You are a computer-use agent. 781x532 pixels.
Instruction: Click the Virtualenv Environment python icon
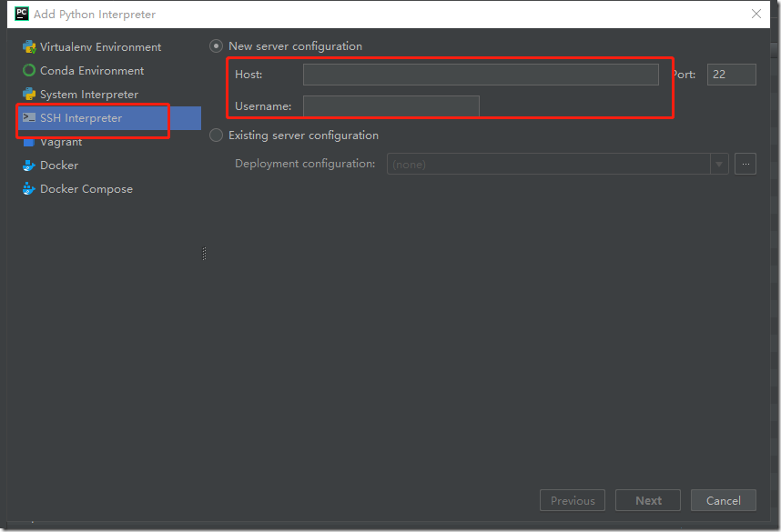coord(29,47)
